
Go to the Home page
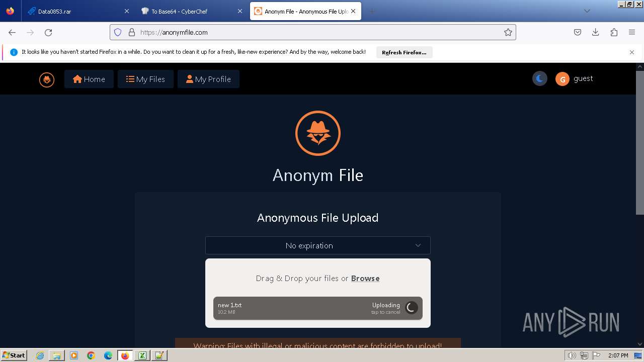coord(89,79)
